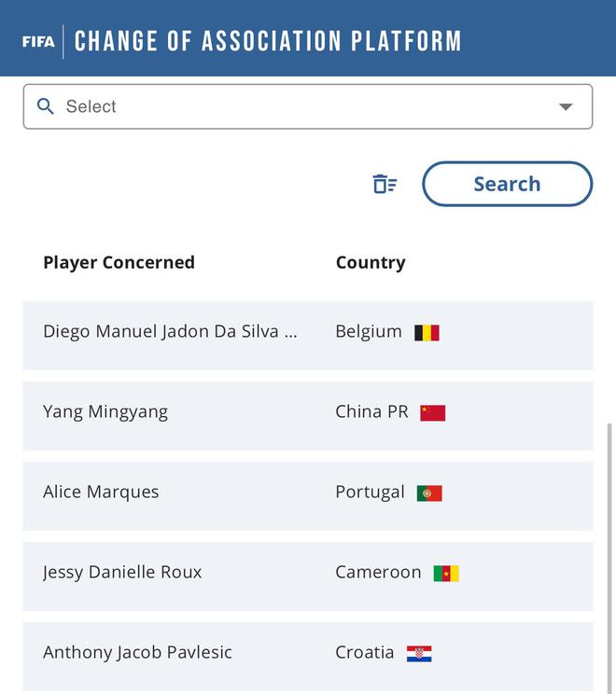616x694 pixels.
Task: Click the China PR flag icon
Action: click(432, 412)
